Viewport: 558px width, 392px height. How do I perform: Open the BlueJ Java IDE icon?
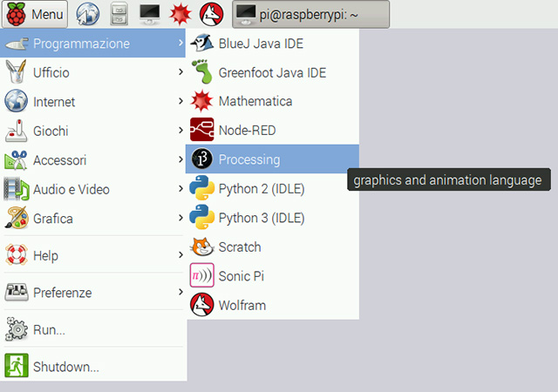[x=202, y=43]
